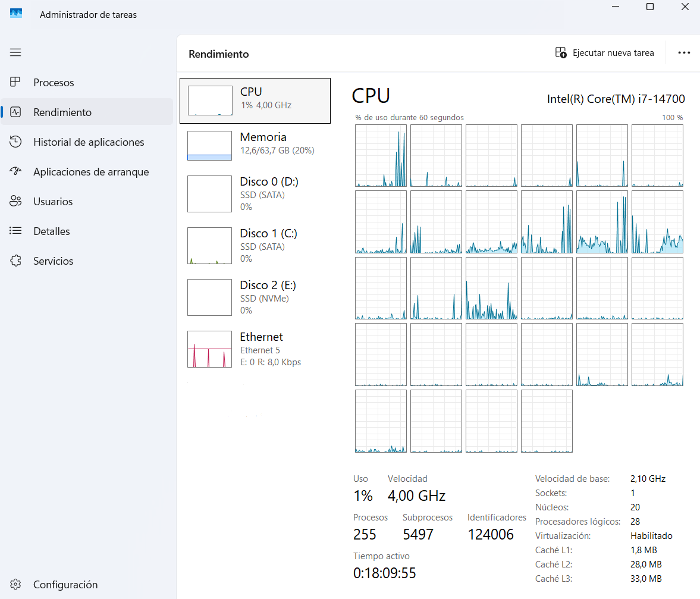Click Procesadores lógicos value 28

click(x=635, y=521)
